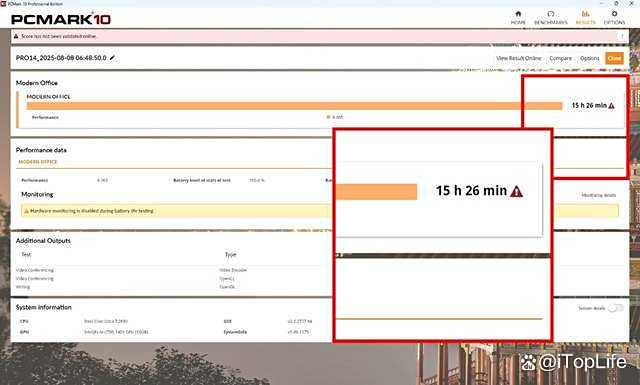Click the Test column header
This screenshot has width=640, height=385.
click(x=26, y=254)
